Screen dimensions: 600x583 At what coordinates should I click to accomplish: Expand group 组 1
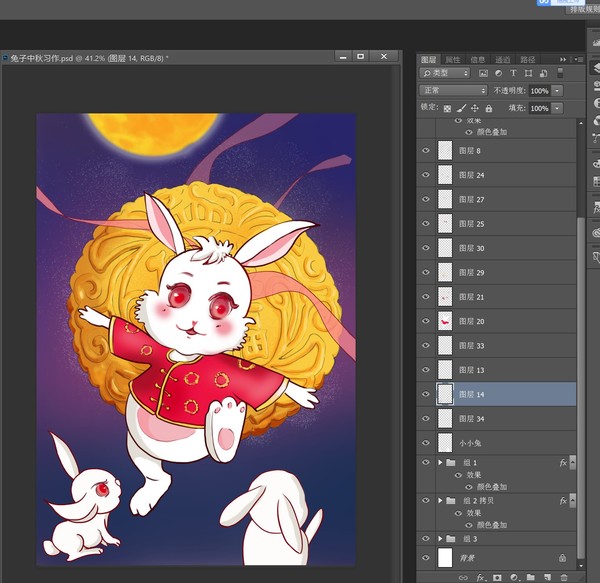tap(440, 462)
